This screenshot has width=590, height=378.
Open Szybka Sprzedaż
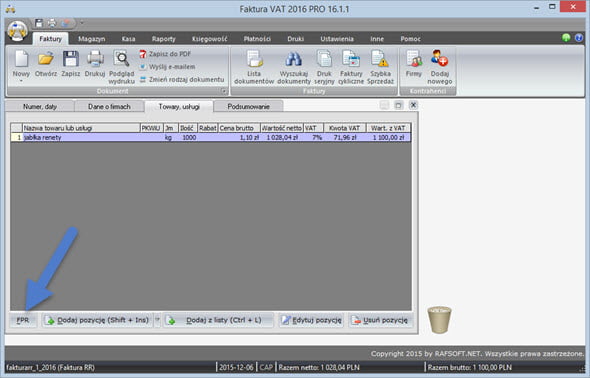pyautogui.click(x=380, y=67)
